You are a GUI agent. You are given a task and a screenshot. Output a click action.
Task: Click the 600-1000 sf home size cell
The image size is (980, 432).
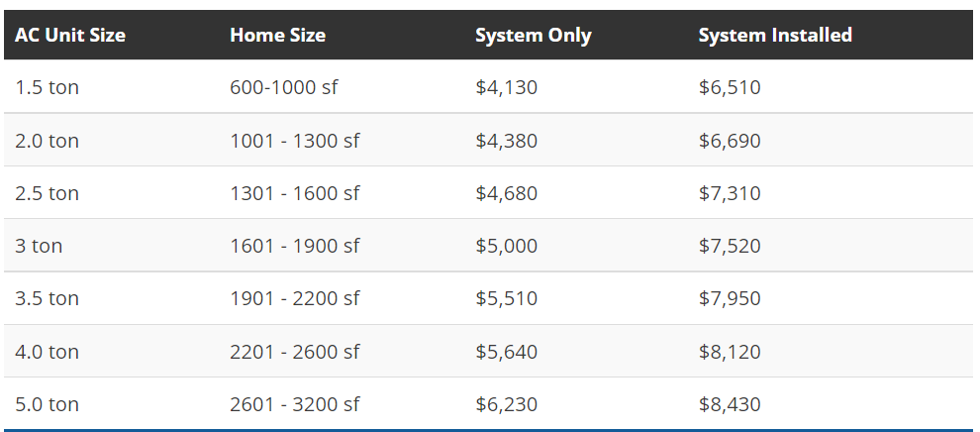pos(284,87)
